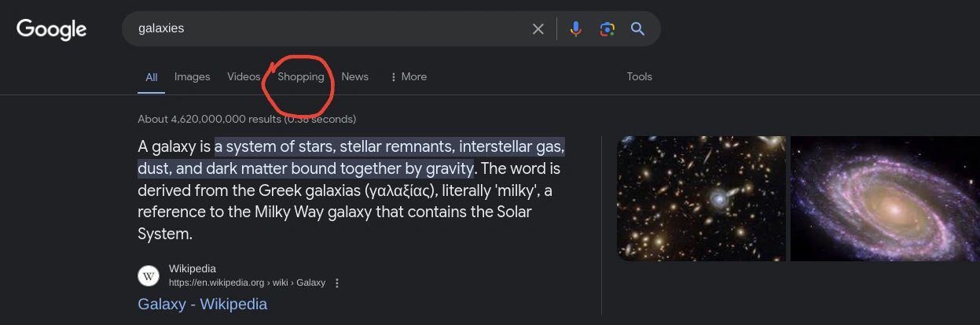Open the pink spiral galaxy thumbnail
980x325 pixels.
[885, 198]
